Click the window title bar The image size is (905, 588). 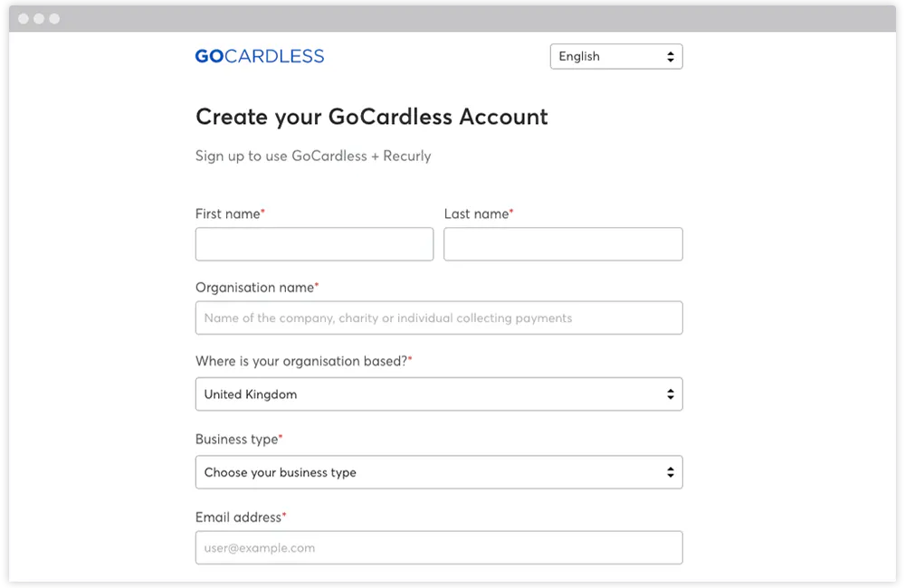452,18
